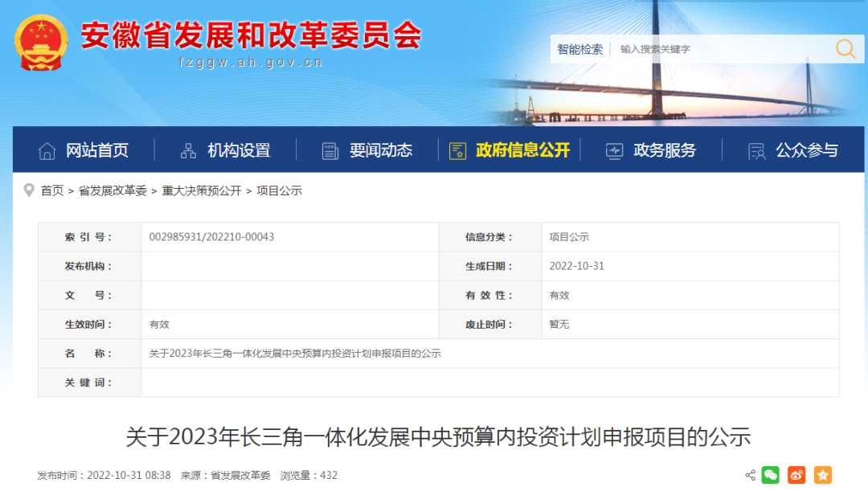
Task: Click the location pin breadcrumb icon
Action: click(x=29, y=190)
